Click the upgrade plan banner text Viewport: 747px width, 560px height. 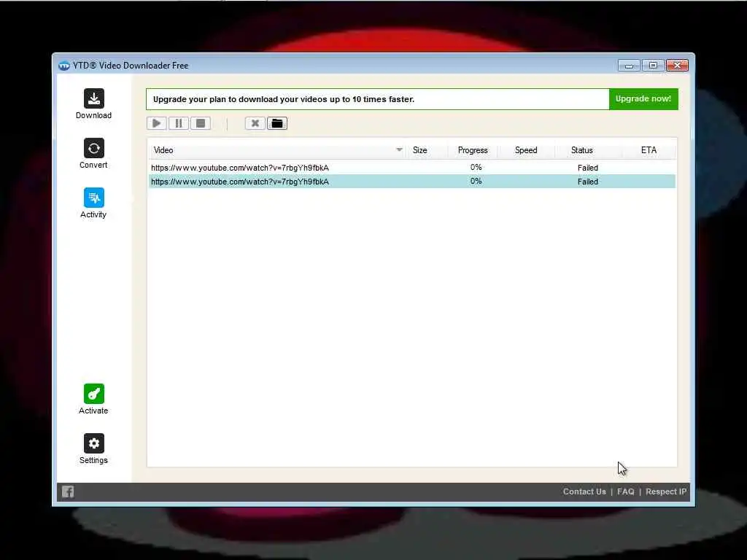pyautogui.click(x=284, y=99)
